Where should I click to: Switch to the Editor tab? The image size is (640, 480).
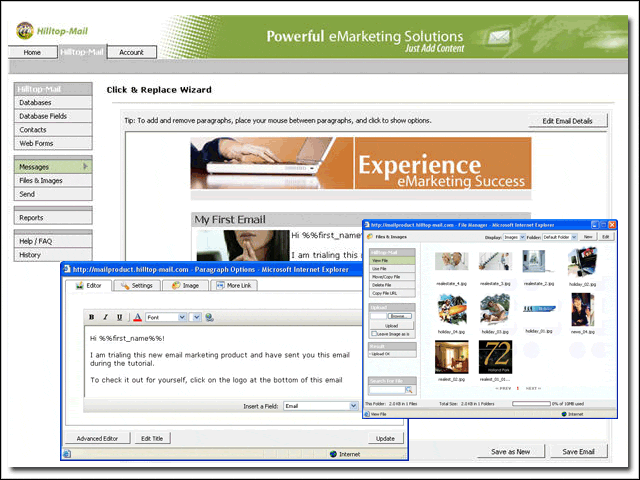tap(89, 285)
